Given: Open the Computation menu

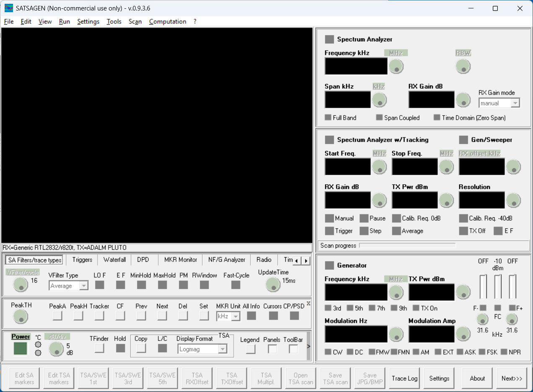Looking at the screenshot, I should pyautogui.click(x=168, y=21).
